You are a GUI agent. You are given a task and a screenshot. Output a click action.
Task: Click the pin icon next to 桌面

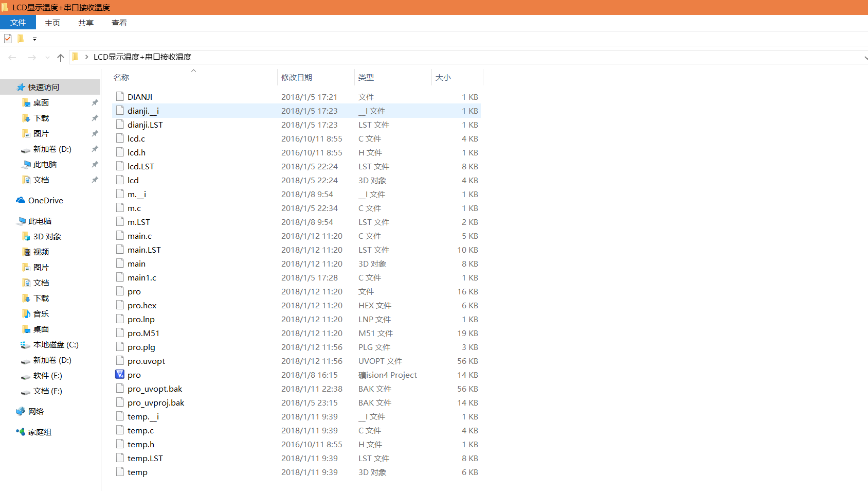coord(95,103)
